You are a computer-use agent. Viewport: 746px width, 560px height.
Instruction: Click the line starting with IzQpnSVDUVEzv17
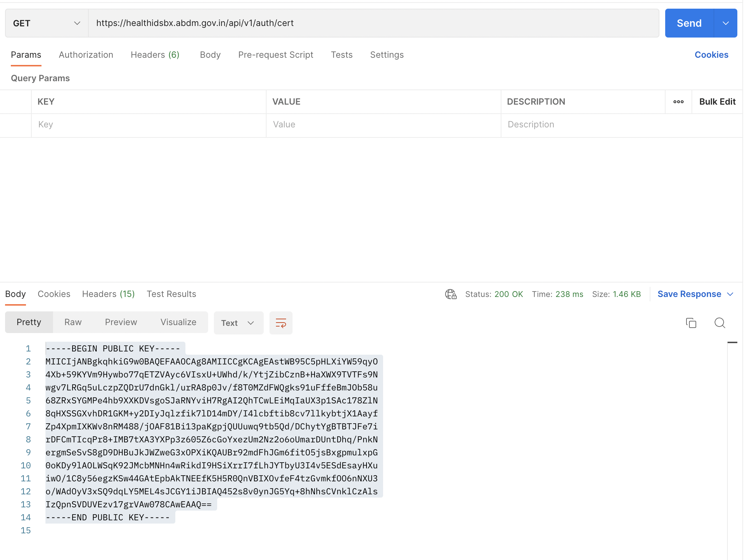[128, 504]
